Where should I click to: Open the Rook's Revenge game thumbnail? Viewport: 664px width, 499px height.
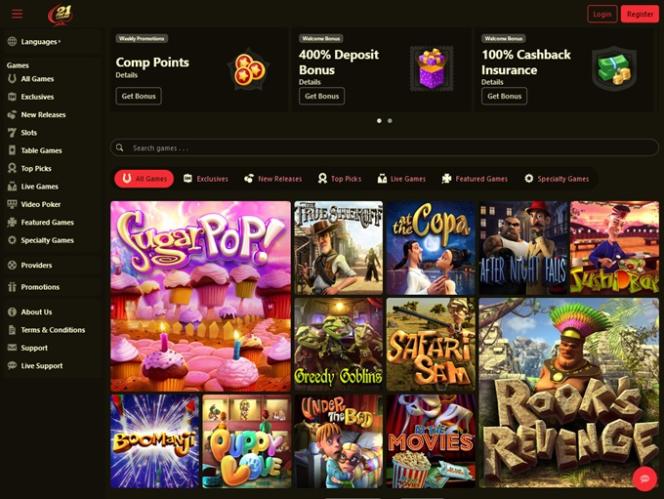click(x=569, y=393)
